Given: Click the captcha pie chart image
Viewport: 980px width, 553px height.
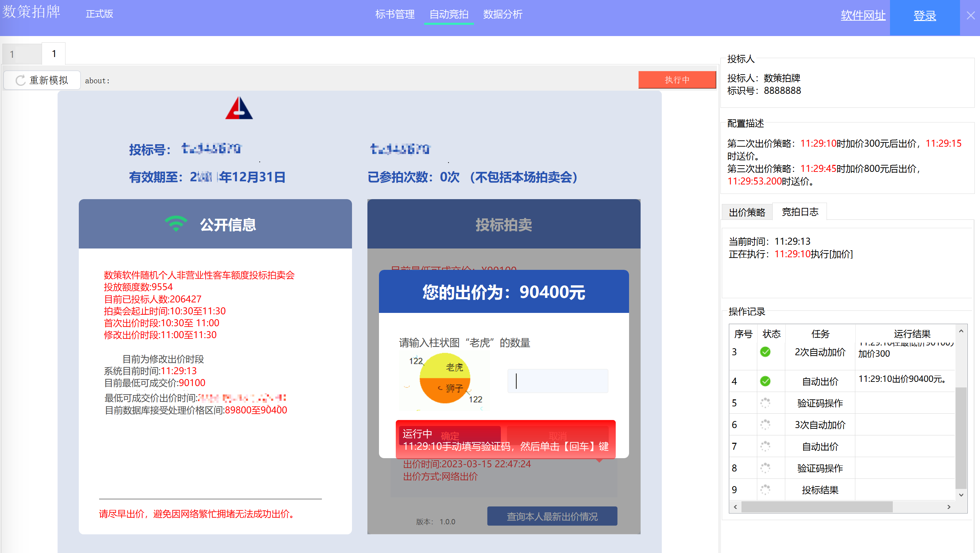Looking at the screenshot, I should click(x=445, y=381).
